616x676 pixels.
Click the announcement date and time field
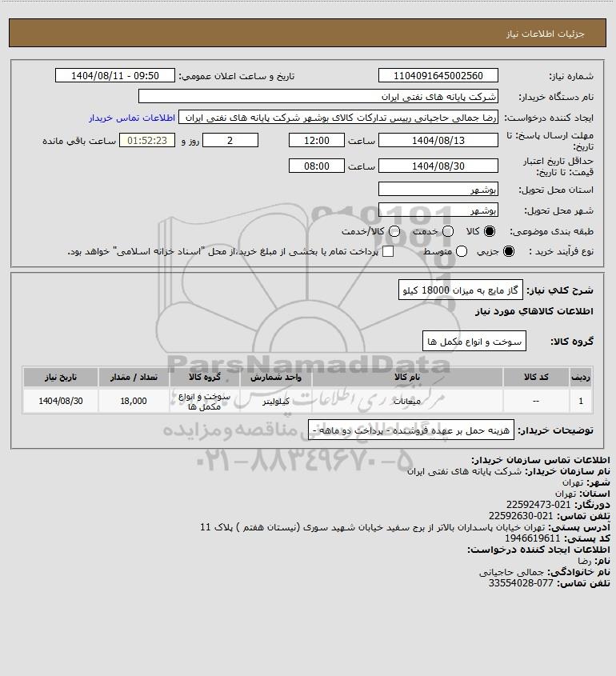click(115, 75)
